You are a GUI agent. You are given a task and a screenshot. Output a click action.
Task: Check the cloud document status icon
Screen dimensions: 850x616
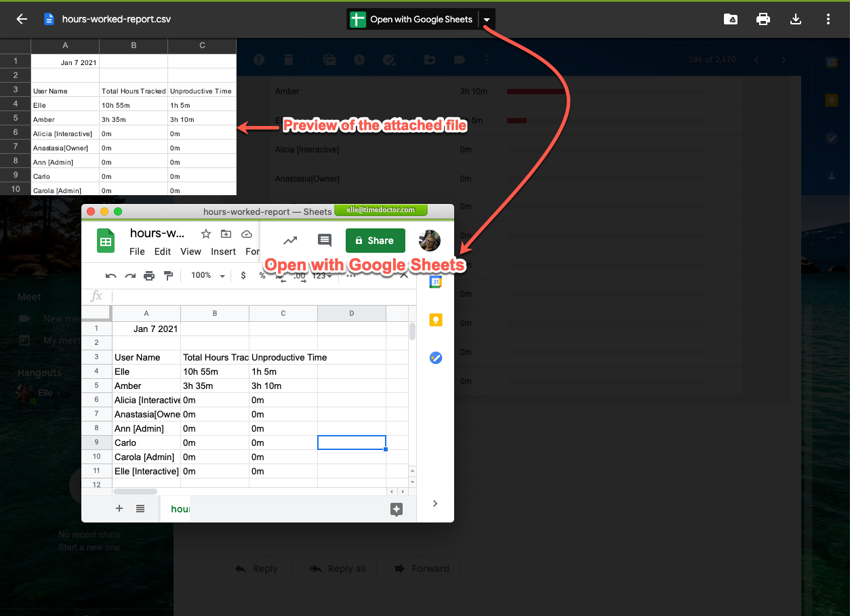pyautogui.click(x=247, y=234)
